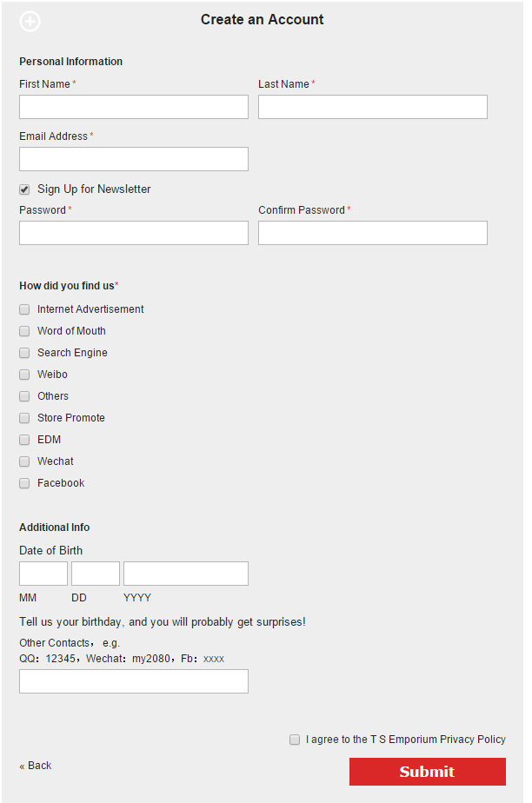Focus the Confirm Password field
Image resolution: width=532 pixels, height=803 pixels.
click(373, 233)
